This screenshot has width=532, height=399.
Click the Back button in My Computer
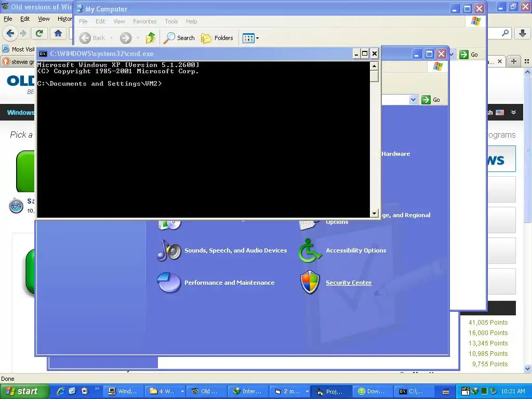[92, 38]
